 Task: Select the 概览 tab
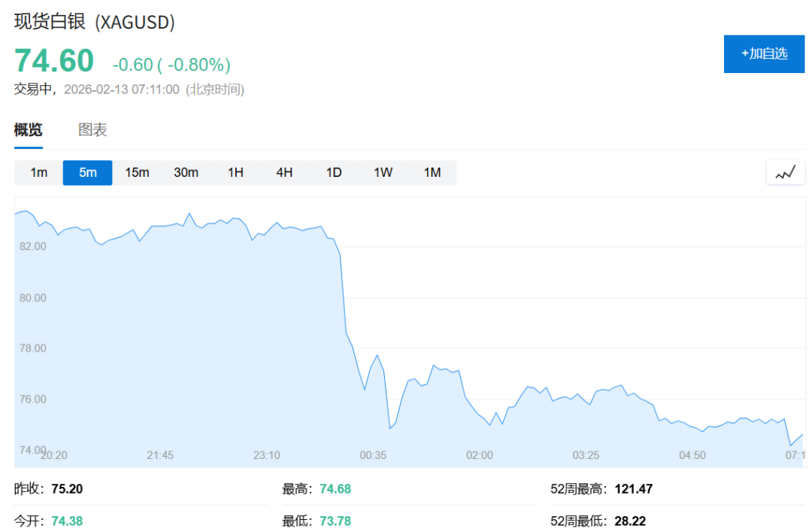pos(29,130)
